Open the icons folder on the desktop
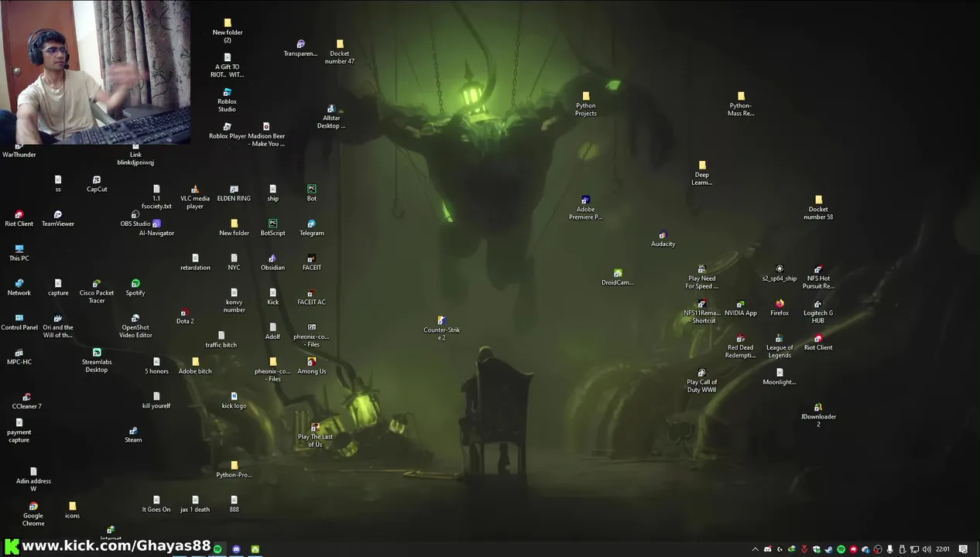This screenshot has width=980, height=557. [72, 511]
